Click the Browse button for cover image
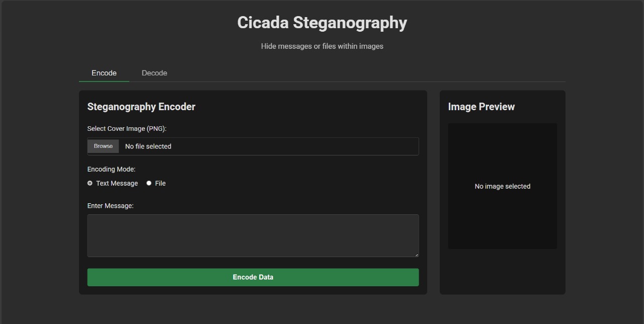The height and width of the screenshot is (324, 644). coord(103,146)
